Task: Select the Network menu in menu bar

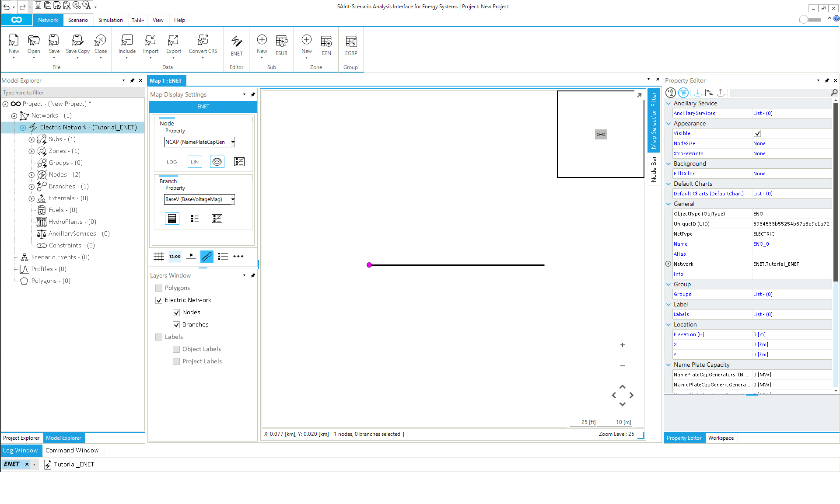Action: (x=47, y=20)
